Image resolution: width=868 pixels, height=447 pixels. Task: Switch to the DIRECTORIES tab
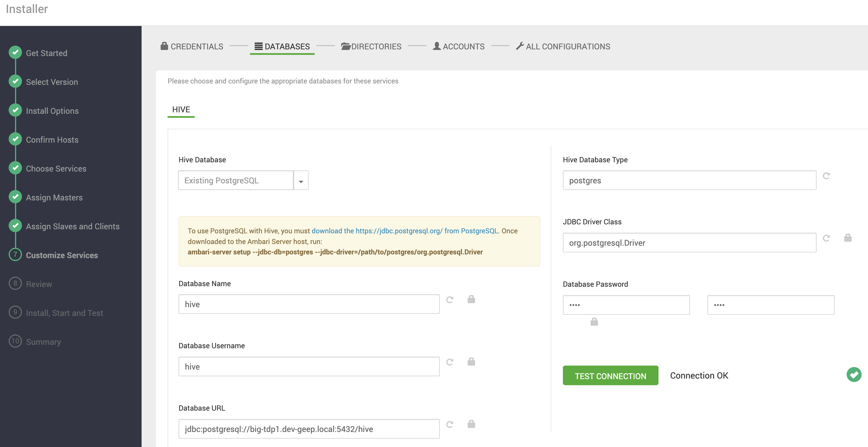[x=371, y=46]
